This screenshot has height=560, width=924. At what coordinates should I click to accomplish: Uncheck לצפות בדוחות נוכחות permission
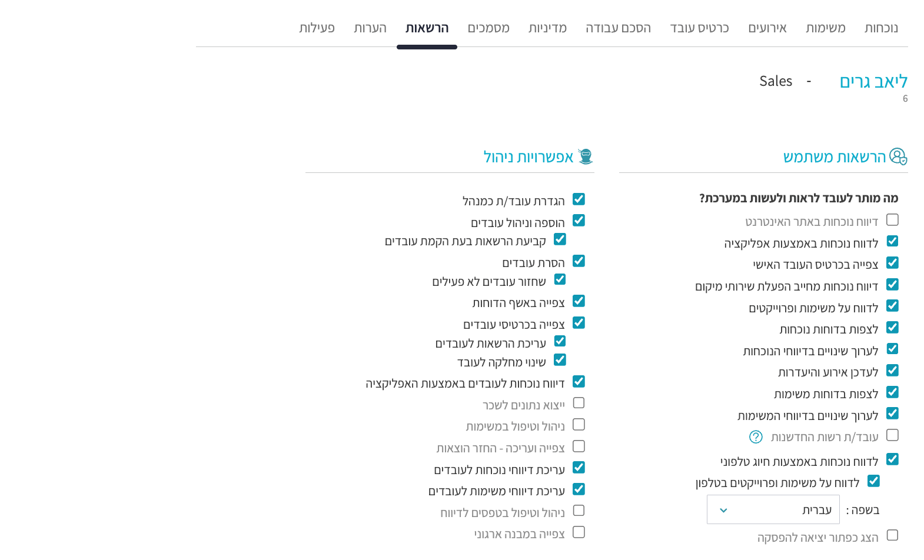(892, 328)
